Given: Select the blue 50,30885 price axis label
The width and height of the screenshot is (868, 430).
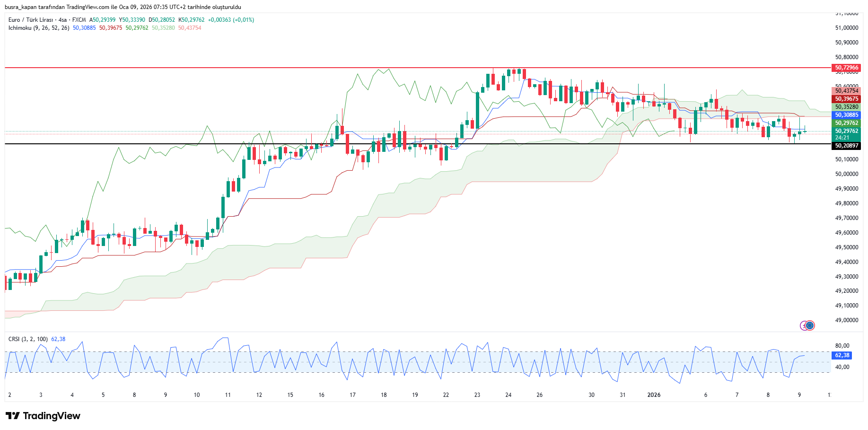Looking at the screenshot, I should 846,115.
